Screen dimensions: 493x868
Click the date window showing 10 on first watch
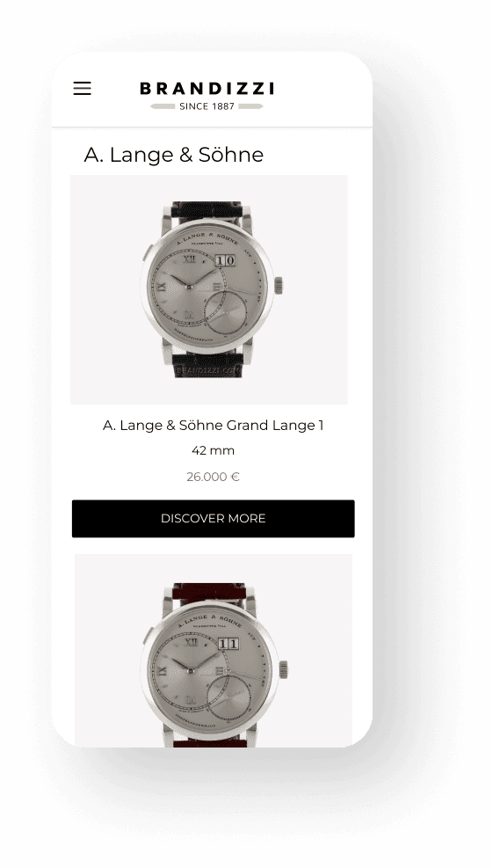click(x=225, y=260)
